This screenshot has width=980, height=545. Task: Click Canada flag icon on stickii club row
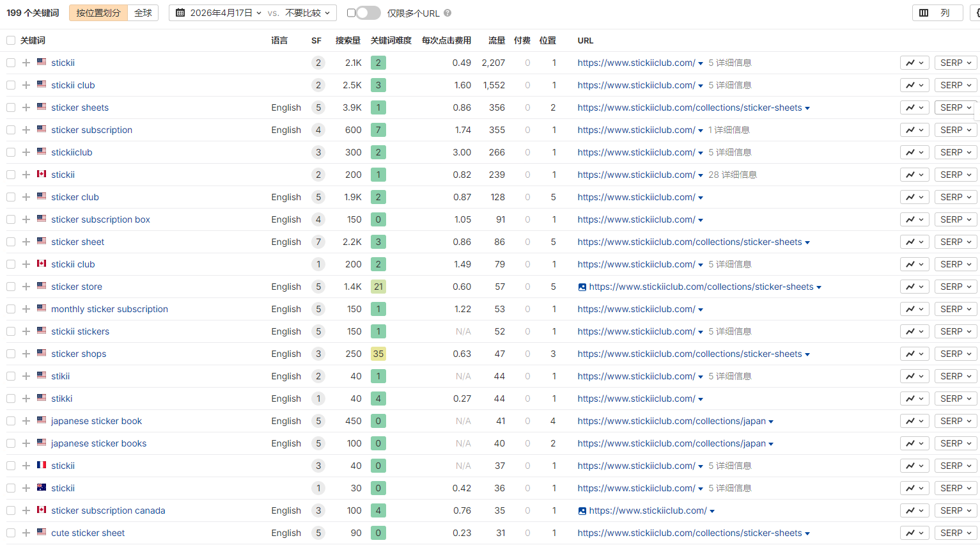42,264
